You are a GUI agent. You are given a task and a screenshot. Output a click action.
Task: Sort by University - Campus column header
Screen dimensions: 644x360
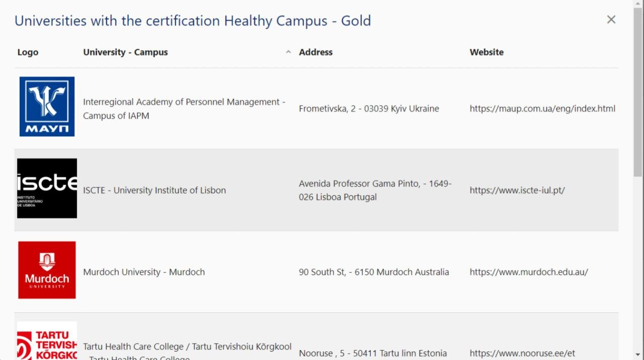(125, 52)
